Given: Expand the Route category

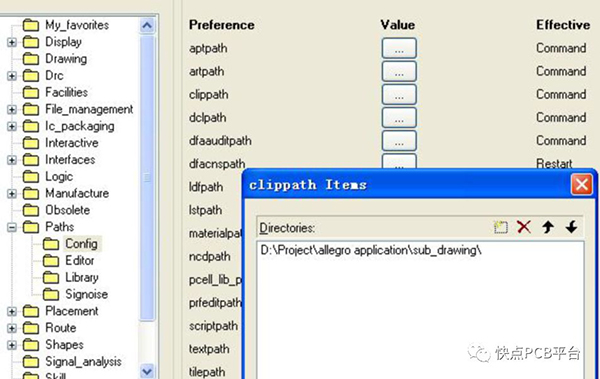Looking at the screenshot, I should (x=12, y=328).
